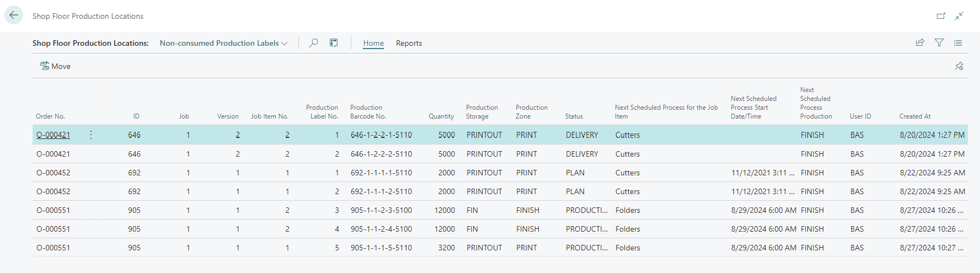Image resolution: width=980 pixels, height=273 pixels.
Task: Select barcode cell 905-1-1-1-5-5110
Action: pyautogui.click(x=381, y=248)
